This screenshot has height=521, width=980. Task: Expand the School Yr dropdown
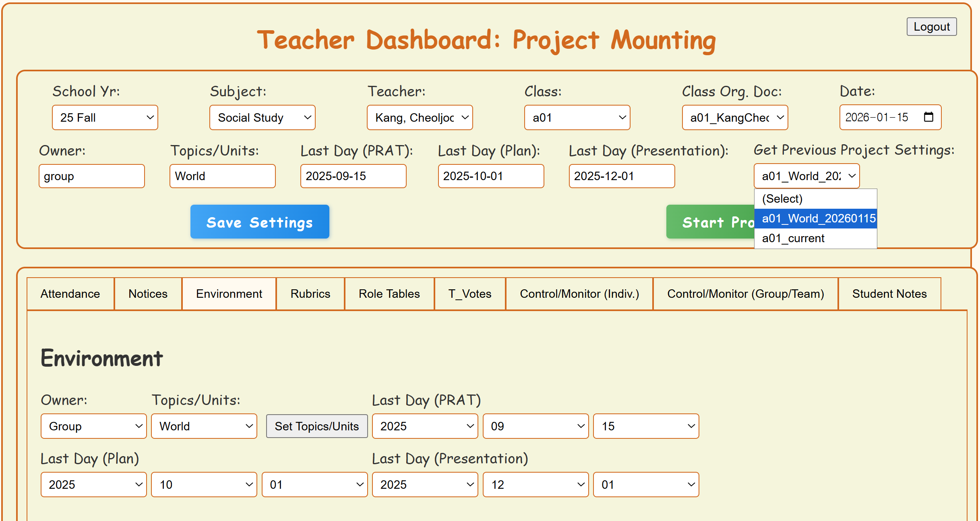pyautogui.click(x=105, y=118)
